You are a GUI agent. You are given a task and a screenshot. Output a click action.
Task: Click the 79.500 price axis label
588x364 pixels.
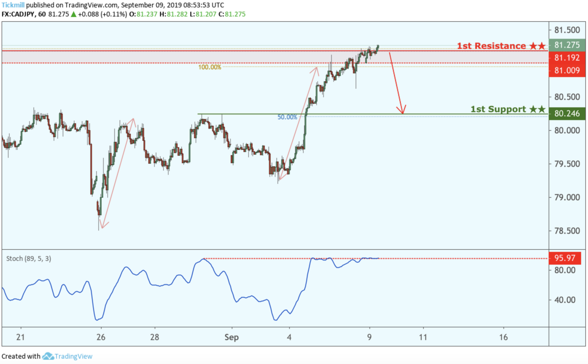(x=567, y=164)
